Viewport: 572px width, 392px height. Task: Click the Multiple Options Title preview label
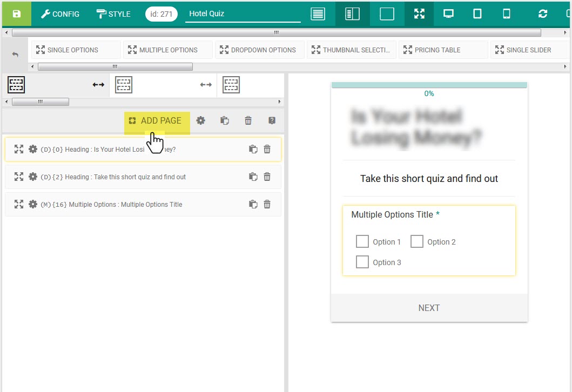coord(392,214)
